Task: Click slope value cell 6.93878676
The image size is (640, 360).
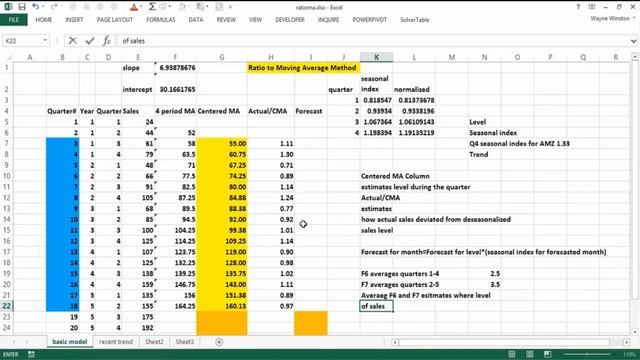Action: [x=176, y=68]
